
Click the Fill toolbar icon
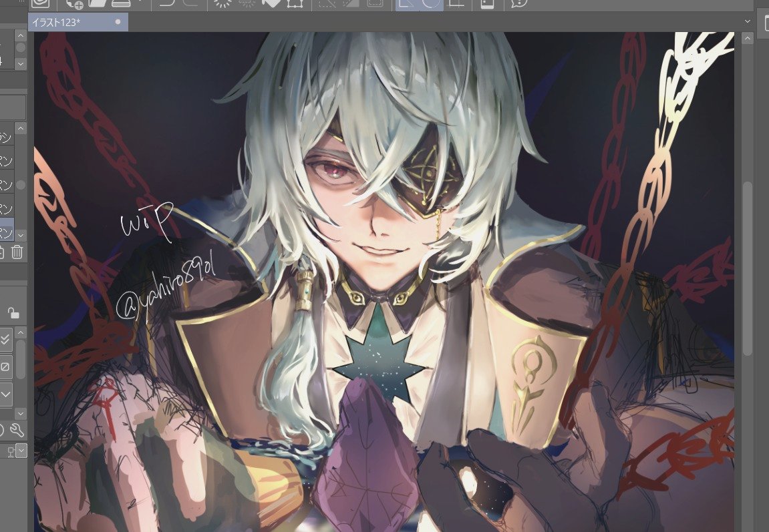point(270,3)
